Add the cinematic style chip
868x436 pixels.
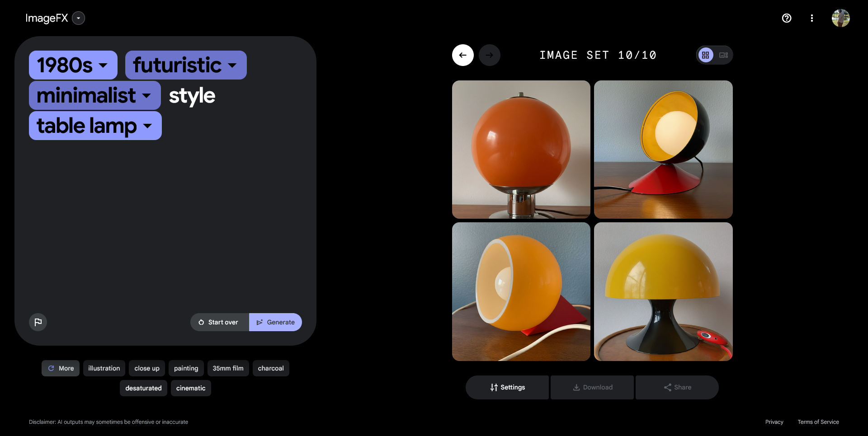click(191, 388)
